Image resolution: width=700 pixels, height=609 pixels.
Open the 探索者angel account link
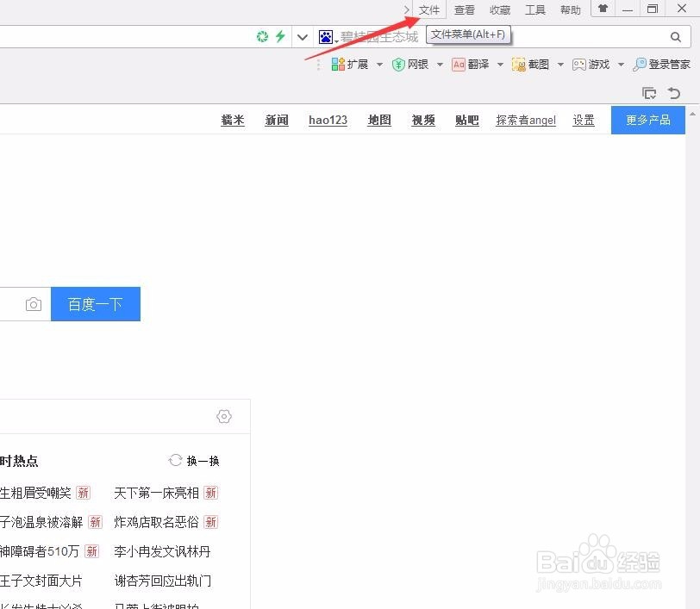coord(526,120)
